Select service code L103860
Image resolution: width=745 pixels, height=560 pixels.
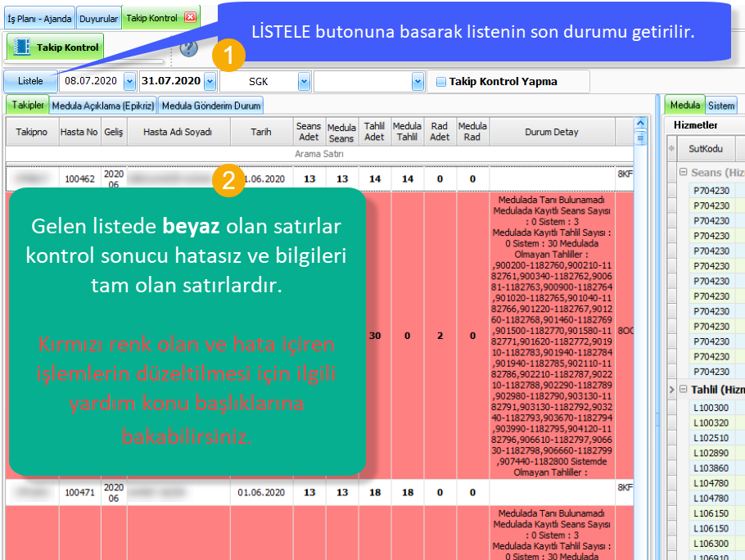[711, 468]
